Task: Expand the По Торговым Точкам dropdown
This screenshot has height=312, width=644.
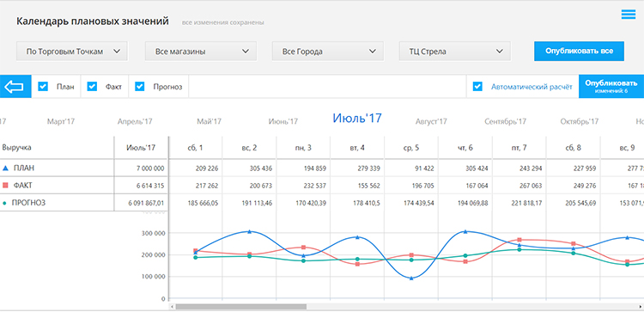Action: [x=72, y=52]
